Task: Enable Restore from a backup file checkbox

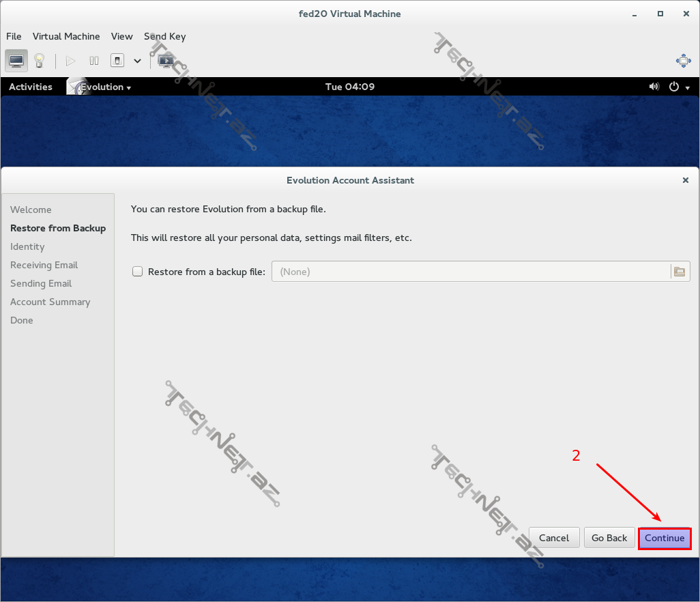Action: [x=138, y=272]
